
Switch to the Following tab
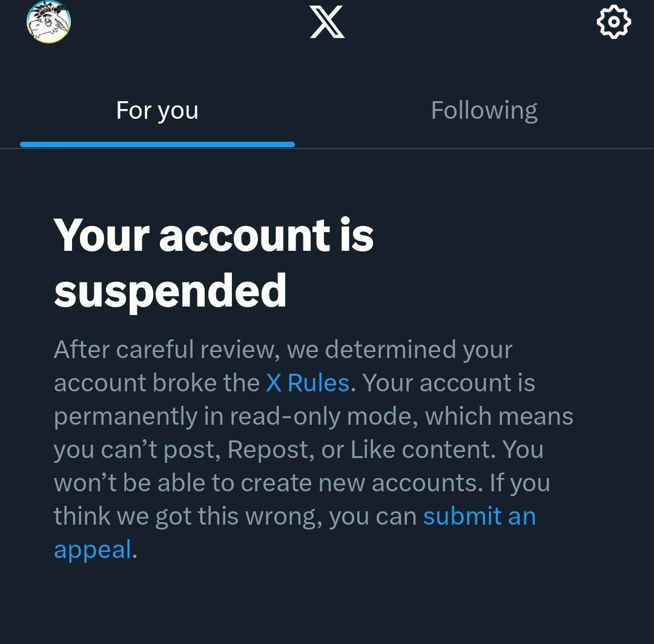pyautogui.click(x=484, y=111)
